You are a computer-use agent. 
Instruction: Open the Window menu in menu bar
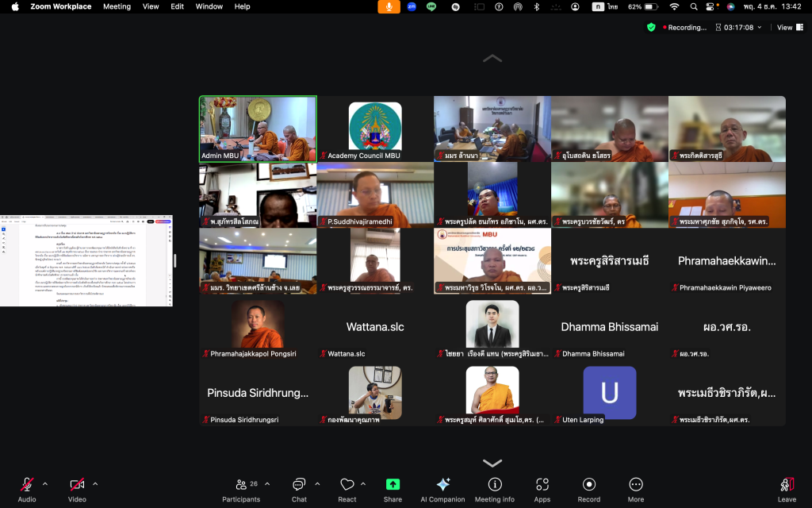coord(209,6)
